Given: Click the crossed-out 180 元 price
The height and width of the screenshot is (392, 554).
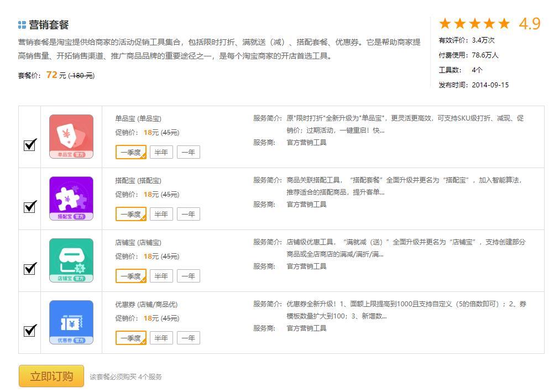Looking at the screenshot, I should tap(81, 76).
